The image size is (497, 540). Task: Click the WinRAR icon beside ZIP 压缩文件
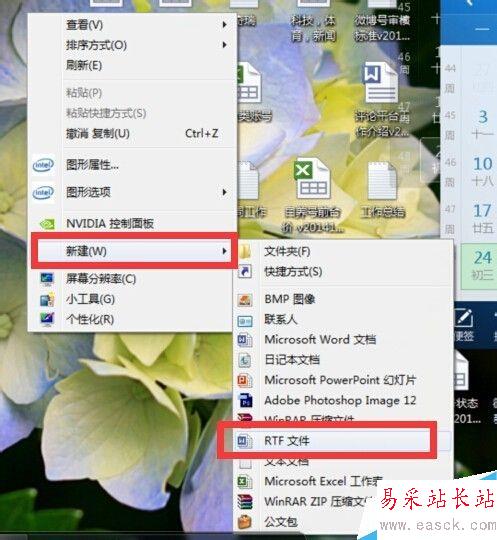(245, 502)
